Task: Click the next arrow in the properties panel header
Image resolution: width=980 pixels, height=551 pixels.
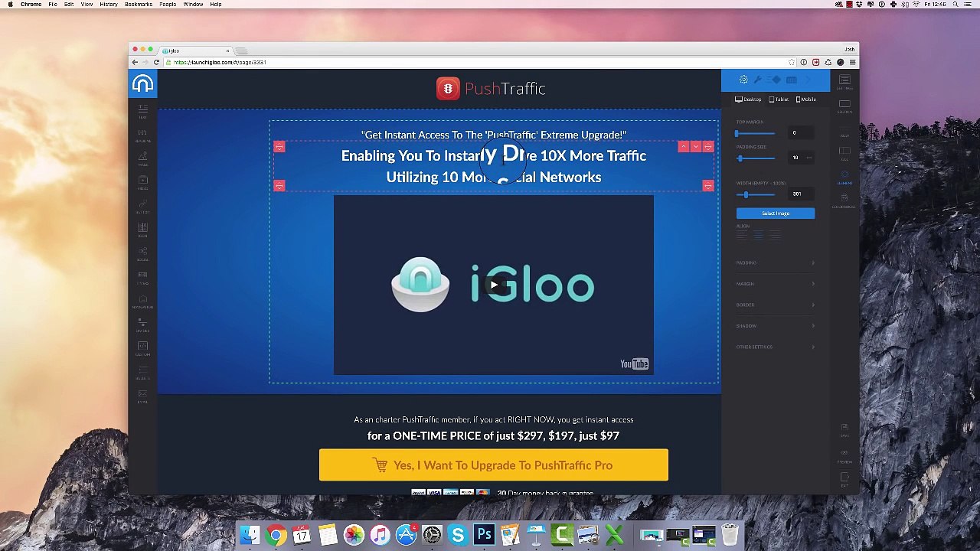Action: click(806, 80)
